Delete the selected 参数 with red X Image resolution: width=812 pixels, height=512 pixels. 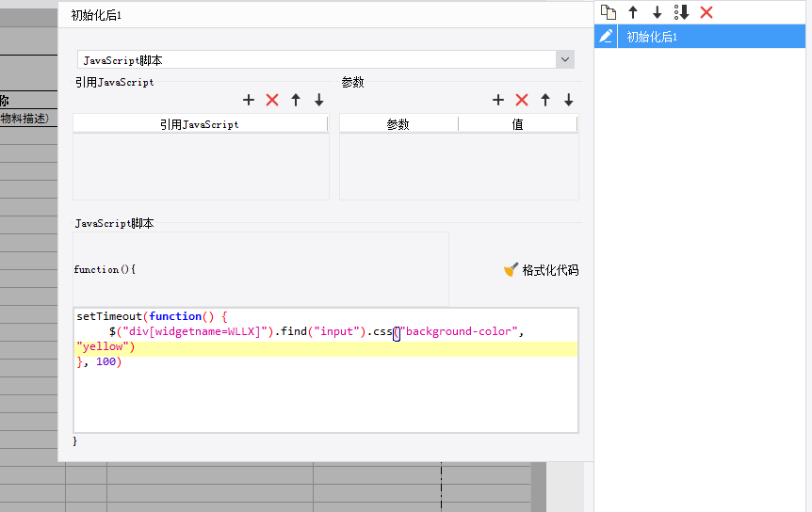click(x=522, y=100)
